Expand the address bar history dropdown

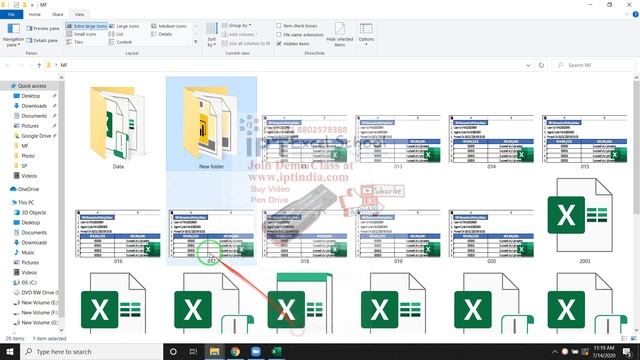pyautogui.click(x=528, y=65)
